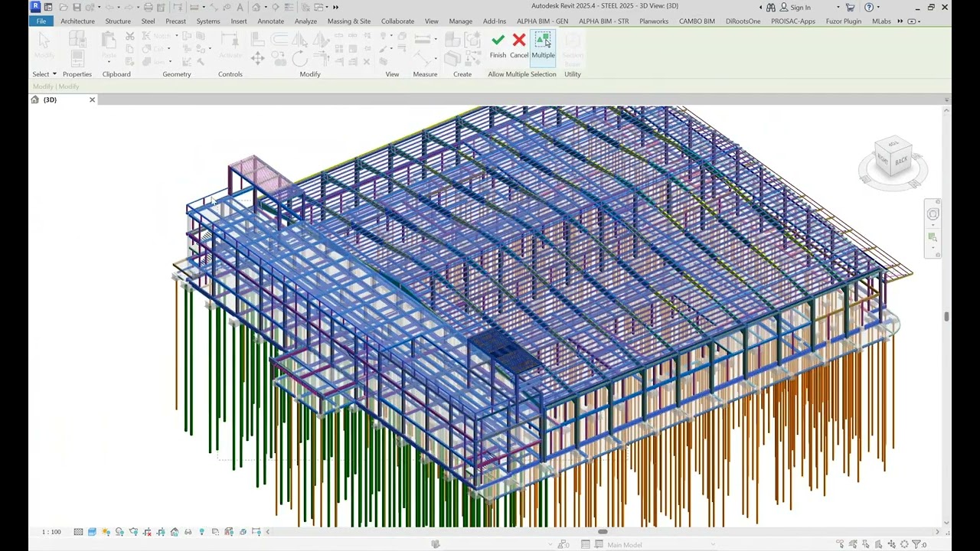Toggle Shadows in view control bar

119,532
